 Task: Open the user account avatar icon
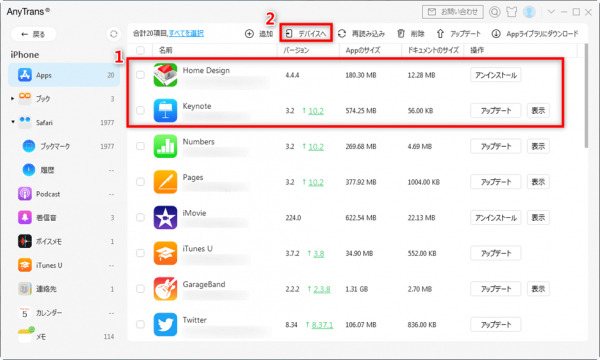click(x=529, y=12)
